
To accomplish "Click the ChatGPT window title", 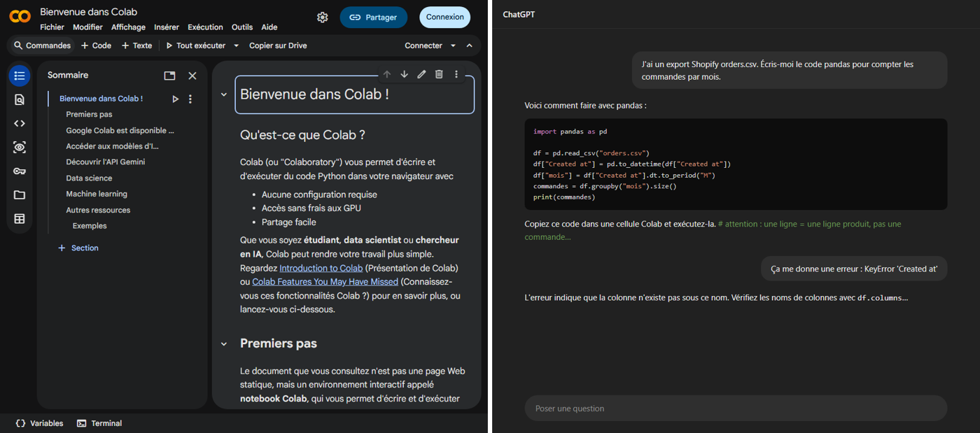I will coord(519,15).
